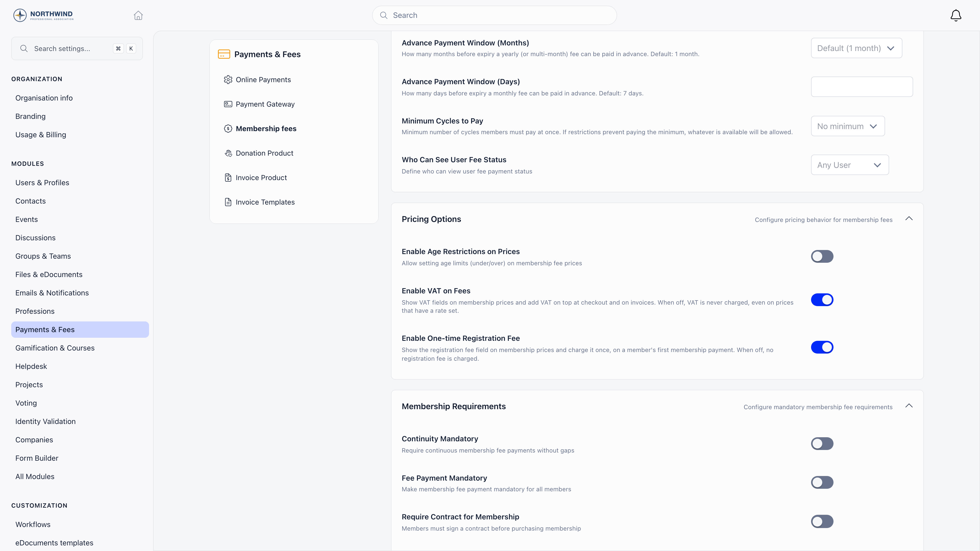This screenshot has width=980, height=551.
Task: Click the Online Payments gear icon
Action: click(228, 80)
